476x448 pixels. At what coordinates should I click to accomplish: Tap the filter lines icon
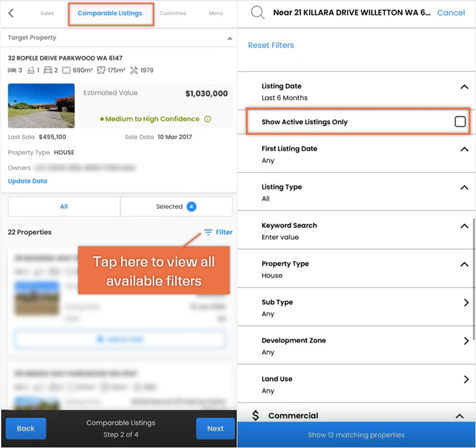coord(208,232)
